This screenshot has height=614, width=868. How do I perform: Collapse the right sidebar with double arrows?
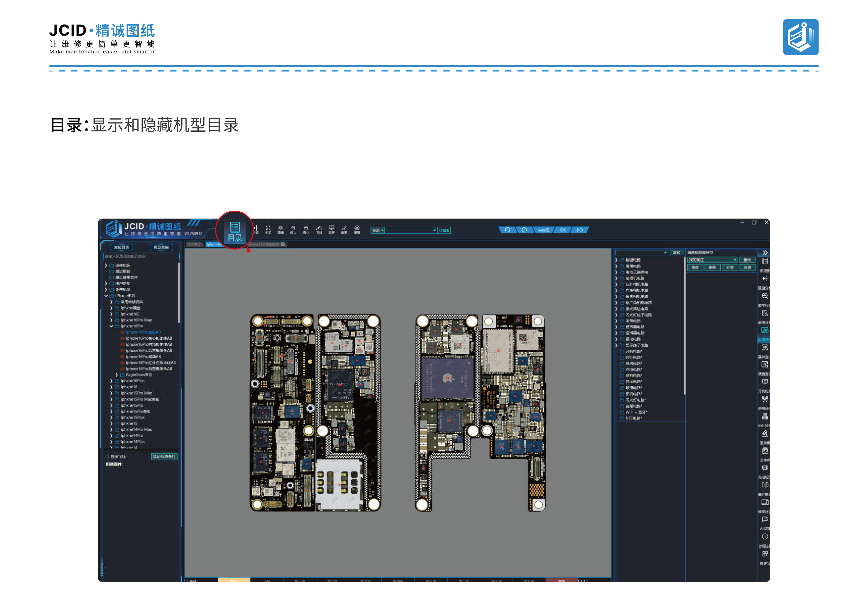point(765,252)
